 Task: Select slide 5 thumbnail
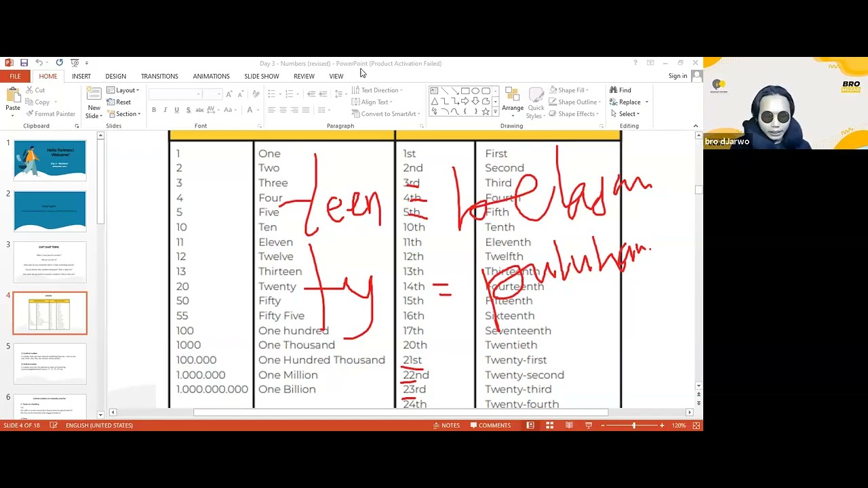tap(50, 363)
